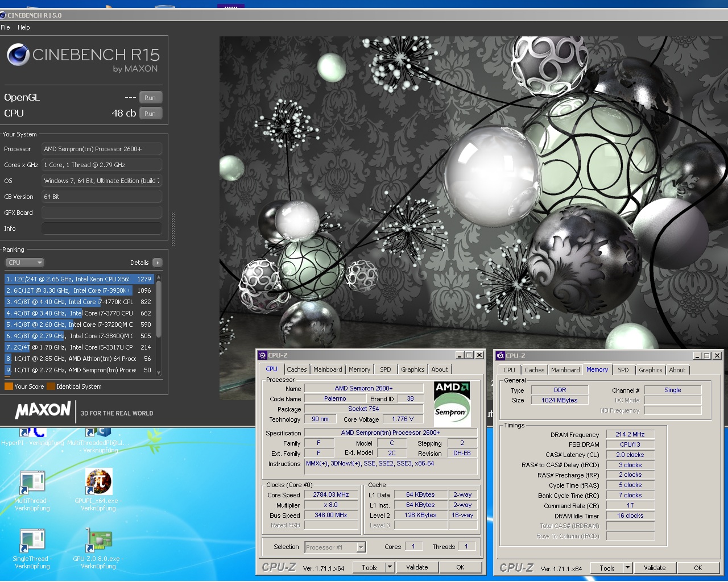
Task: Click the Memory Size 1024 MBytes value
Action: coord(559,400)
